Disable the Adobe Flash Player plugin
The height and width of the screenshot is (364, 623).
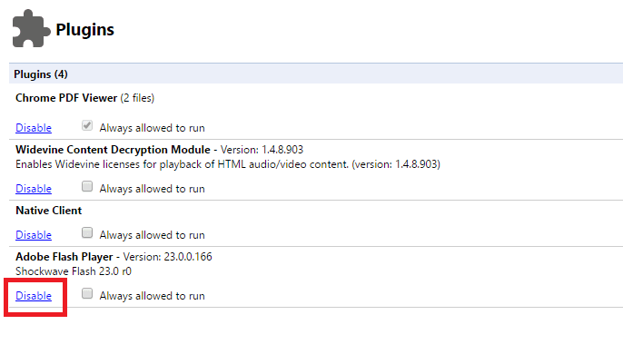tap(34, 296)
